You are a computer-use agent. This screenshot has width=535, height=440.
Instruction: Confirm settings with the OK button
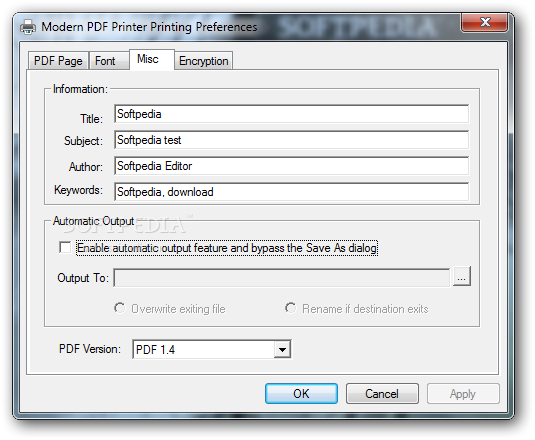(301, 394)
